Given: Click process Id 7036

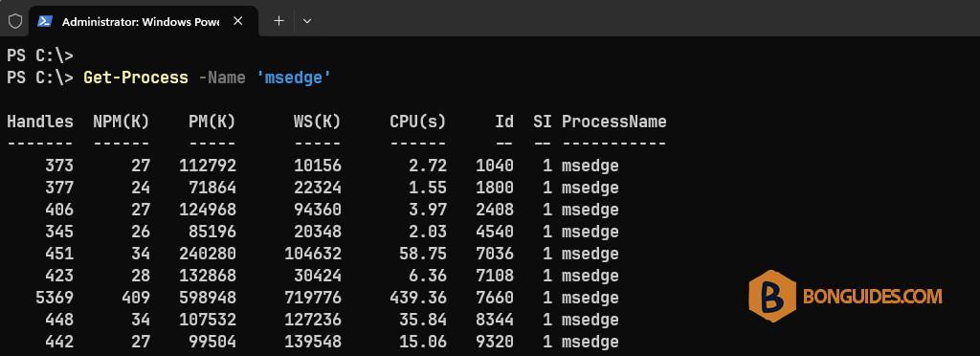Looking at the screenshot, I should pos(495,254).
